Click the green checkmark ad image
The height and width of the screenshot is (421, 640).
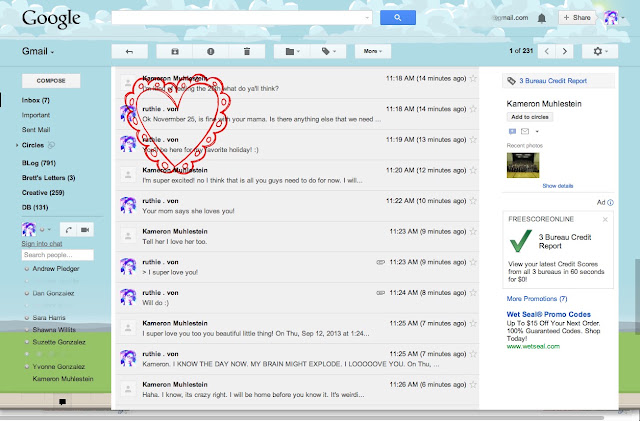pyautogui.click(x=521, y=241)
